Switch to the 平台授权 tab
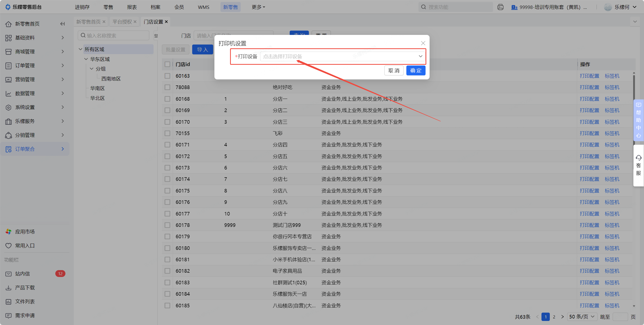The height and width of the screenshot is (325, 644). point(122,22)
